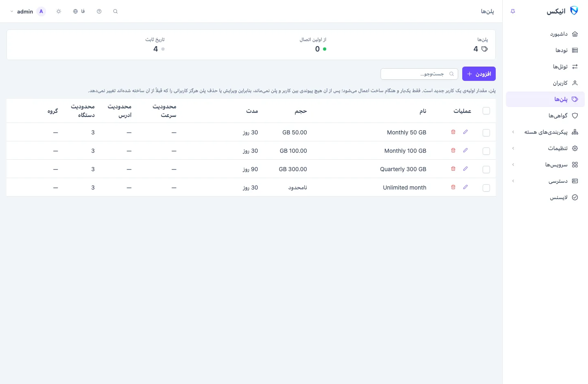Focus the جست‌وجو search field
The width and height of the screenshot is (588, 384).
click(419, 74)
